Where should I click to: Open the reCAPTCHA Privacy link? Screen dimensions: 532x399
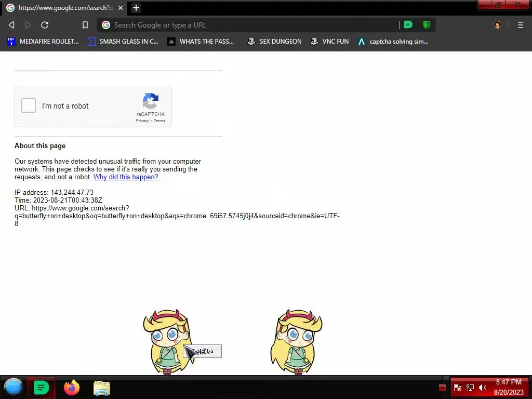[x=142, y=121]
